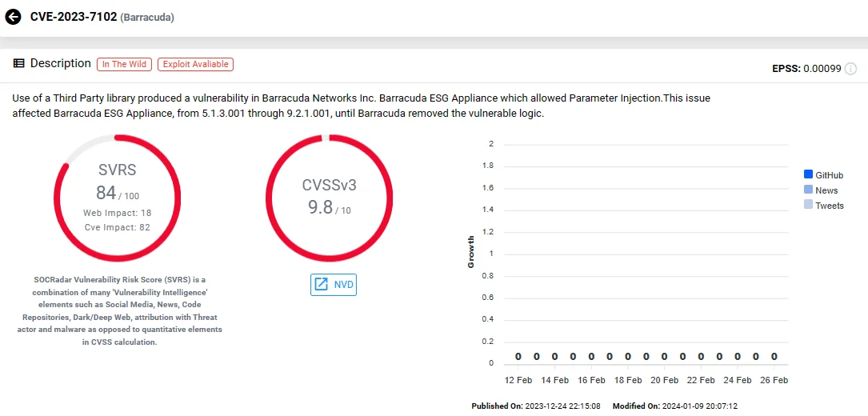Click the vulnerability description paragraph
868x416 pixels.
[x=361, y=106]
